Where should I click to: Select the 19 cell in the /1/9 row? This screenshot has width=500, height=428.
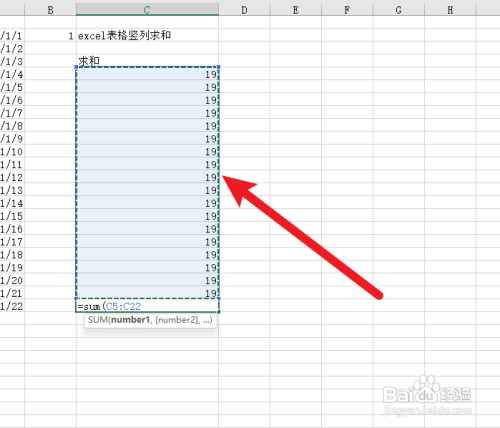[x=147, y=139]
